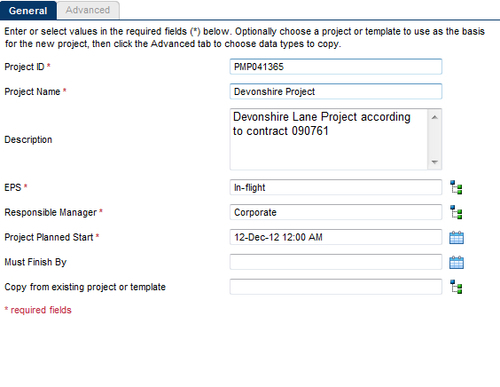Open Copy from existing project picker icon
The image size is (500, 387).
pyautogui.click(x=456, y=287)
